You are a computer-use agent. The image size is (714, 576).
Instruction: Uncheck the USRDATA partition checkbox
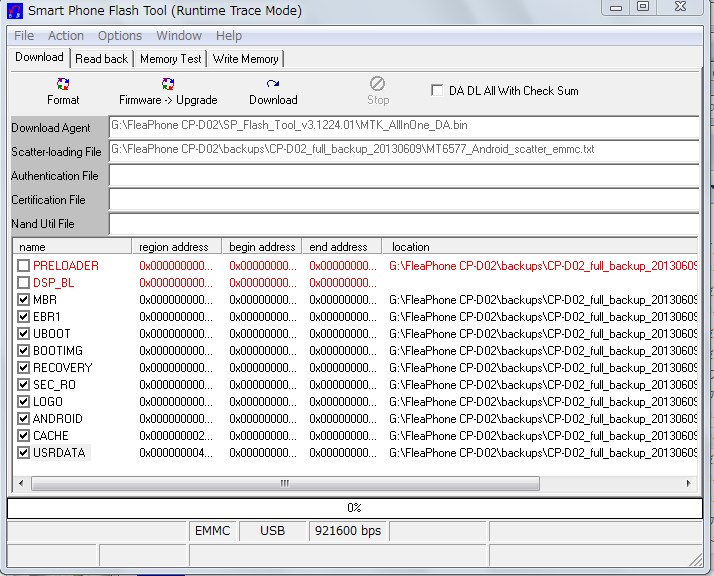pos(24,453)
